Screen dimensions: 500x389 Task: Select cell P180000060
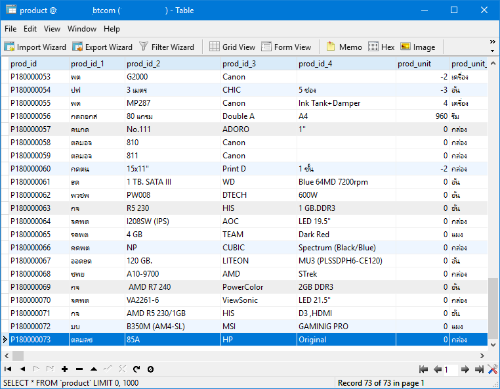click(39, 169)
